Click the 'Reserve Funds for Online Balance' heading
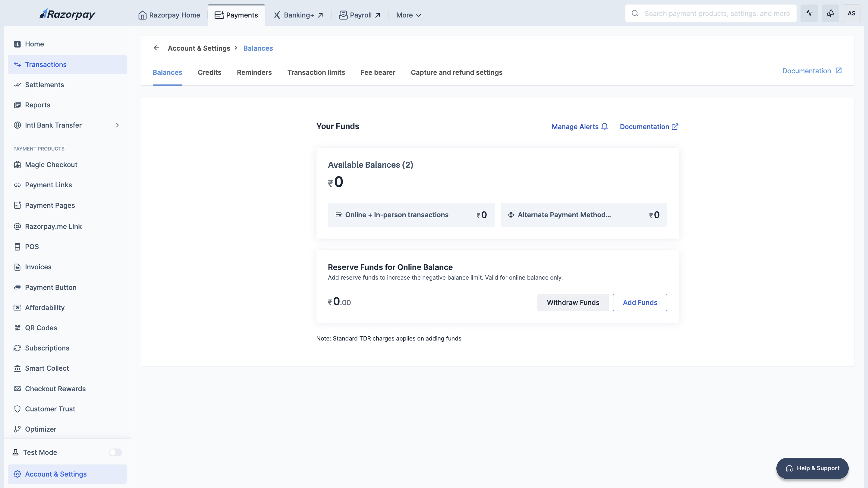The image size is (868, 488). coord(390,267)
